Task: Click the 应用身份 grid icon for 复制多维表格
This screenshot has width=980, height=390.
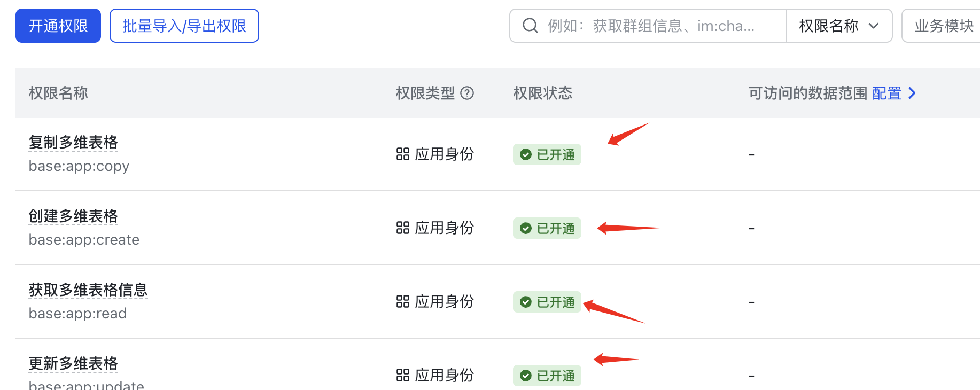Action: pyautogui.click(x=402, y=154)
